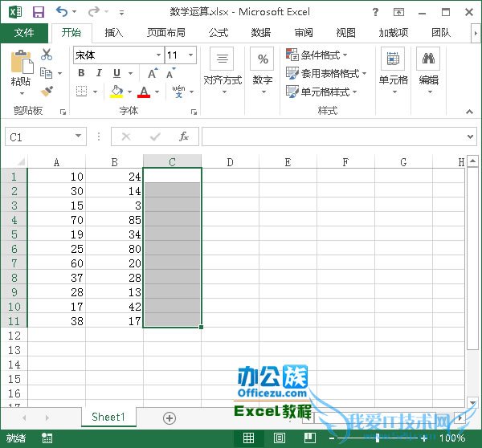The image size is (482, 448).
Task: Switch to the 公式 ribbon tab
Action: click(219, 33)
